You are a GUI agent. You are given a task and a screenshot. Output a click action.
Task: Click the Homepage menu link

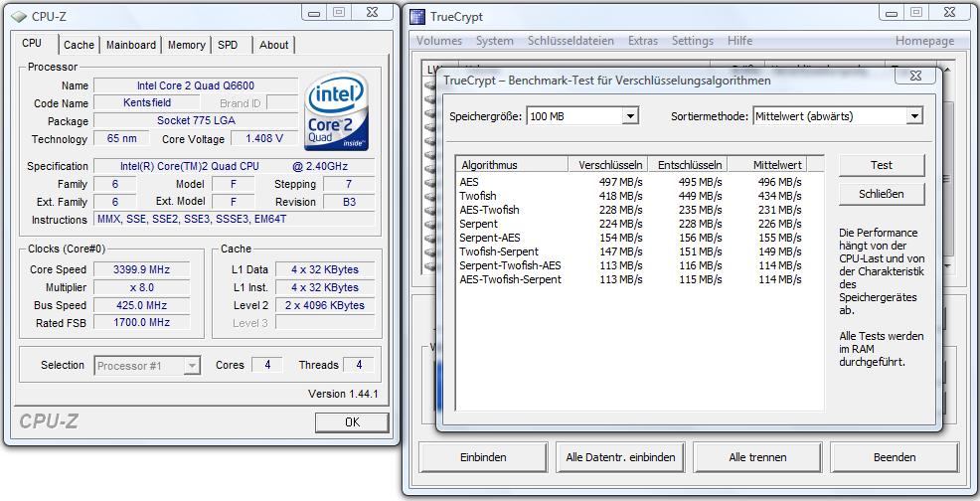(x=924, y=41)
